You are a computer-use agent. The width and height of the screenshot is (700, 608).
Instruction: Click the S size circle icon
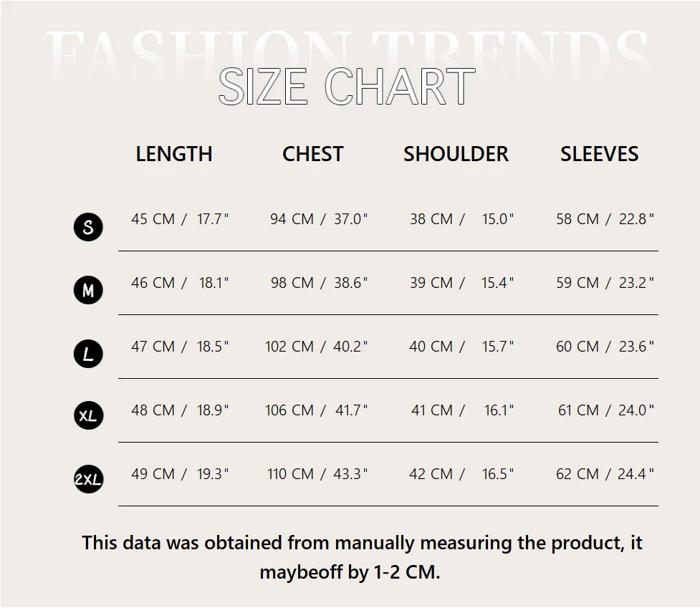coord(88,227)
